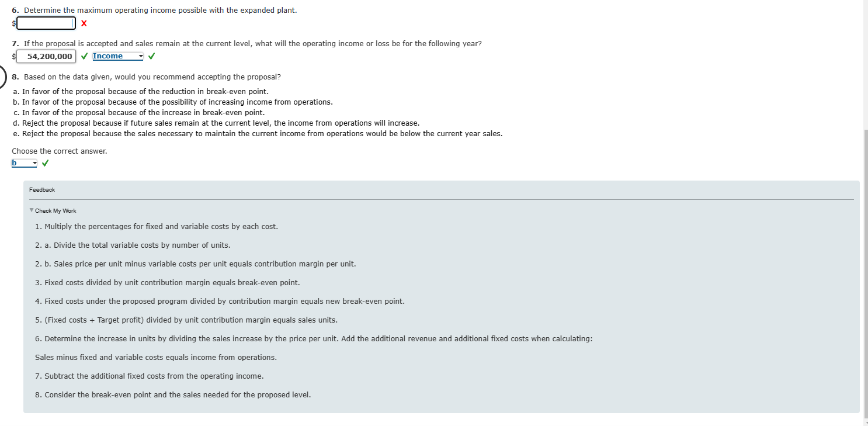
Task: Click the dollar sign before question 6 input
Action: (13, 23)
